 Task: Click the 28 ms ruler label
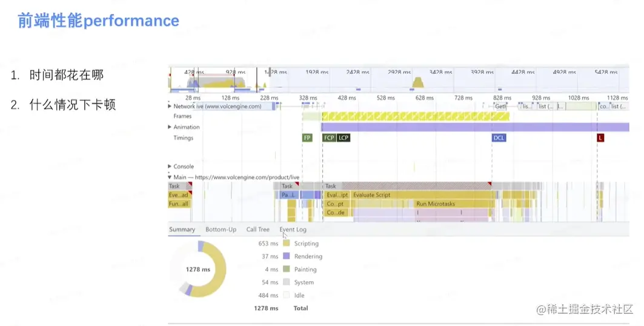[x=193, y=98]
